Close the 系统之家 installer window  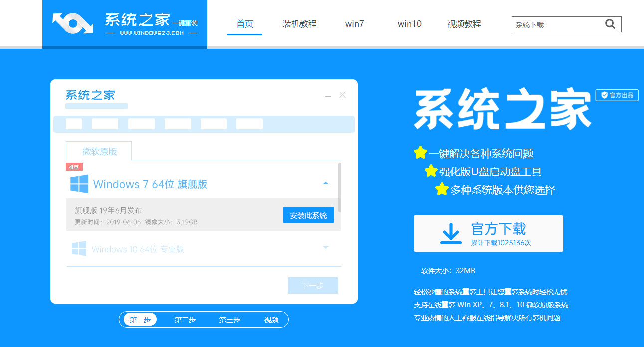[343, 95]
